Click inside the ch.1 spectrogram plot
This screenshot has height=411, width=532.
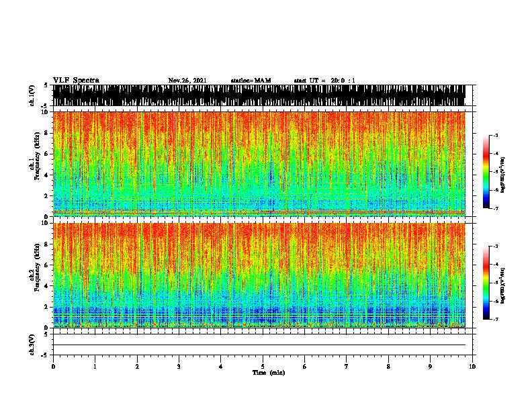tap(259, 164)
